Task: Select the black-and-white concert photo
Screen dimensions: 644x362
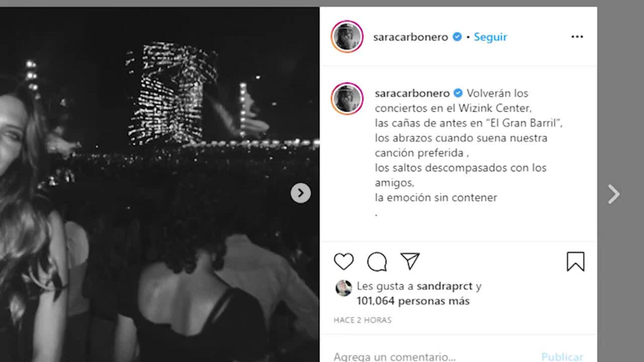Action: click(160, 184)
